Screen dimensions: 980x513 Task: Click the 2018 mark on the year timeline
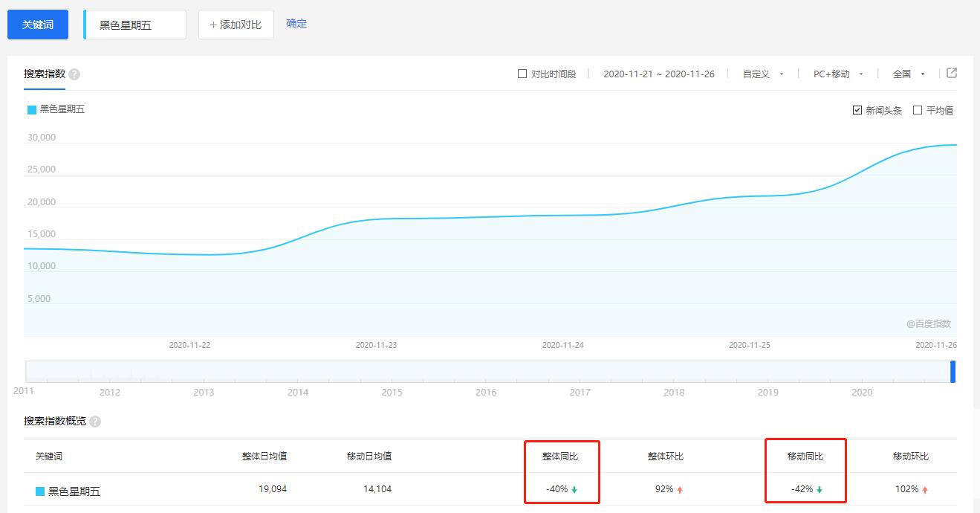(674, 392)
